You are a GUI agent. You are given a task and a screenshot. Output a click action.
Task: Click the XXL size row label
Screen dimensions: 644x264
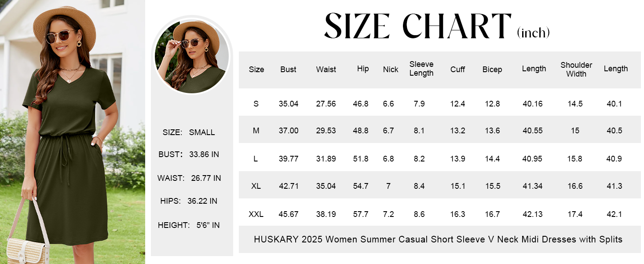point(256,214)
